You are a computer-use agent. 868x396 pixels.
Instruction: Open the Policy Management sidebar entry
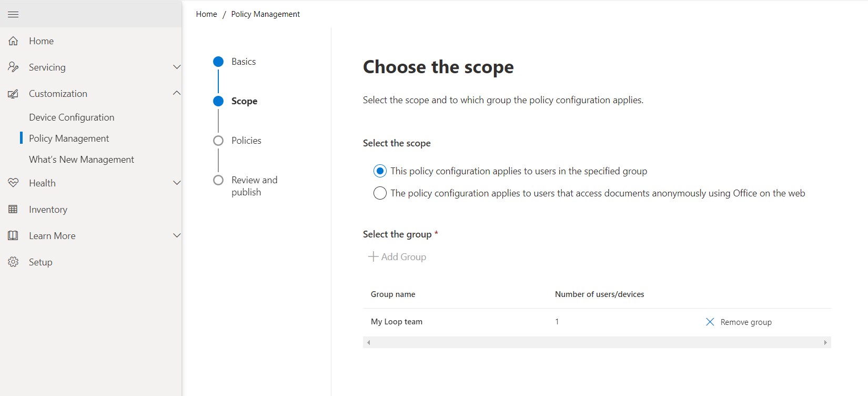coord(69,138)
